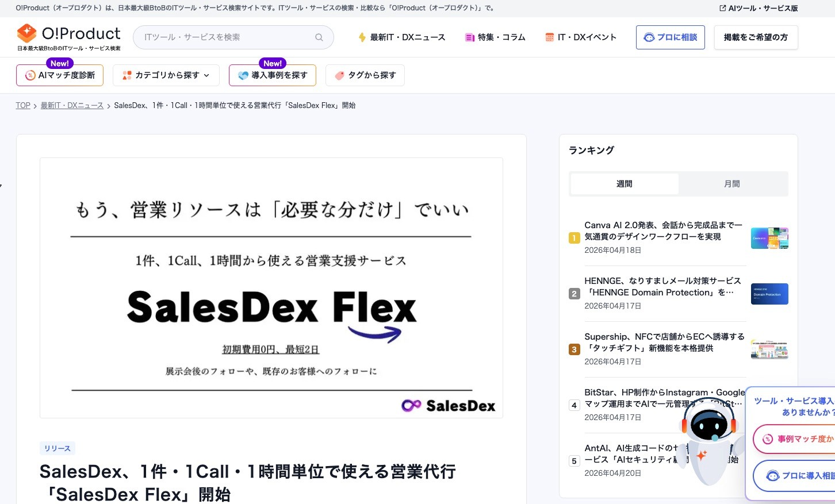Click the リリース tag label
835x504 pixels.
(x=58, y=449)
